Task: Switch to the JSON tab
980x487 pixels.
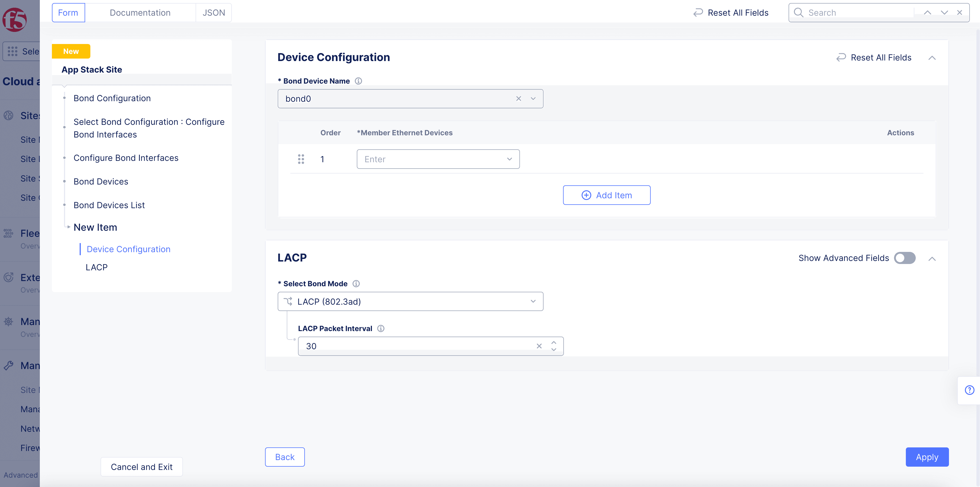Action: [213, 13]
